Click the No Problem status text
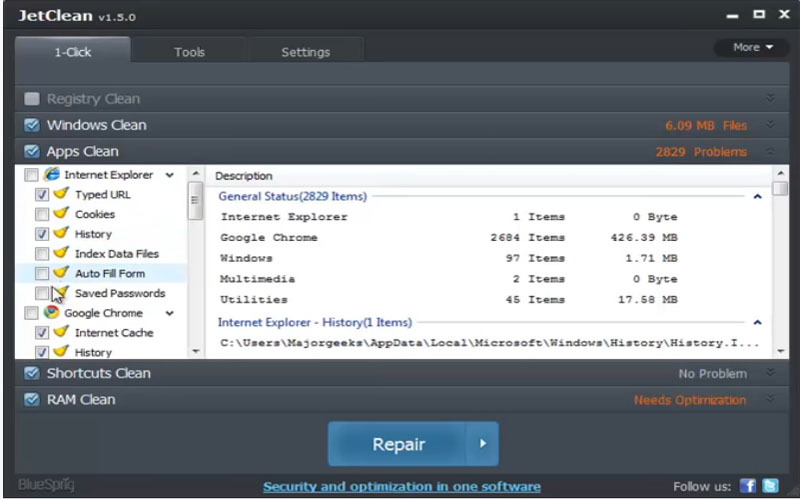Image resolution: width=800 pixels, height=500 pixels. click(x=712, y=373)
